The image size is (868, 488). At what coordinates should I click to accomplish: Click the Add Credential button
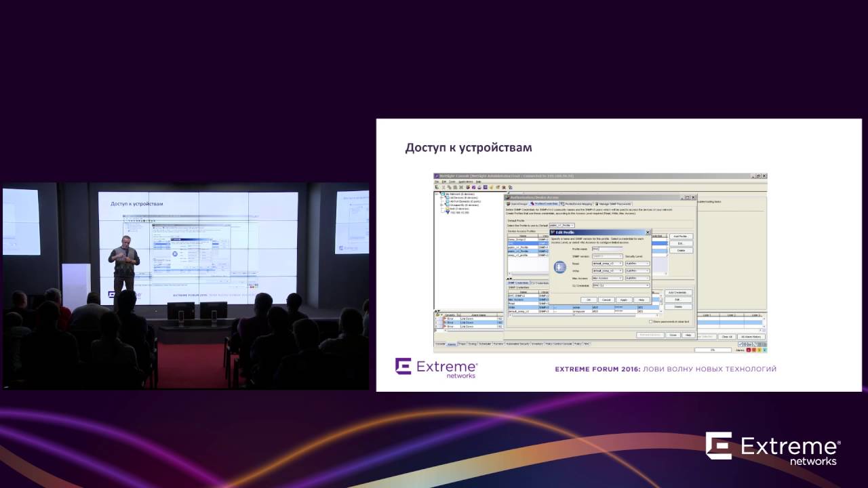679,292
